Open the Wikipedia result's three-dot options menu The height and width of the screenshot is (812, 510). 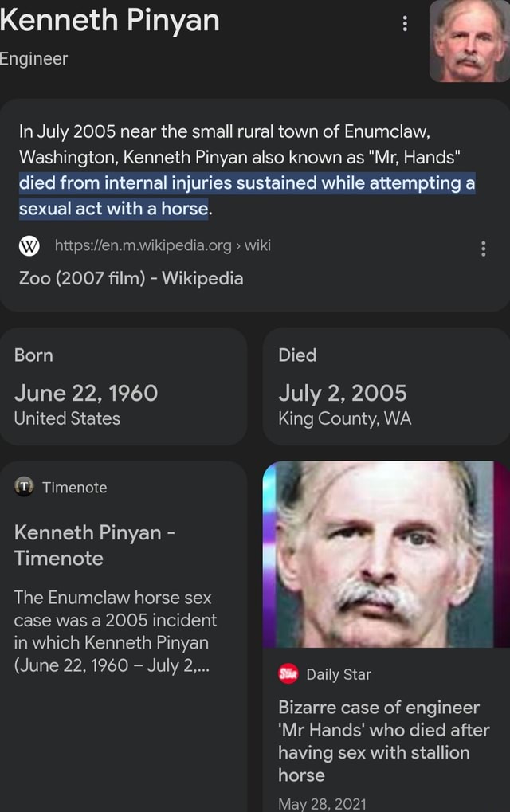[483, 250]
